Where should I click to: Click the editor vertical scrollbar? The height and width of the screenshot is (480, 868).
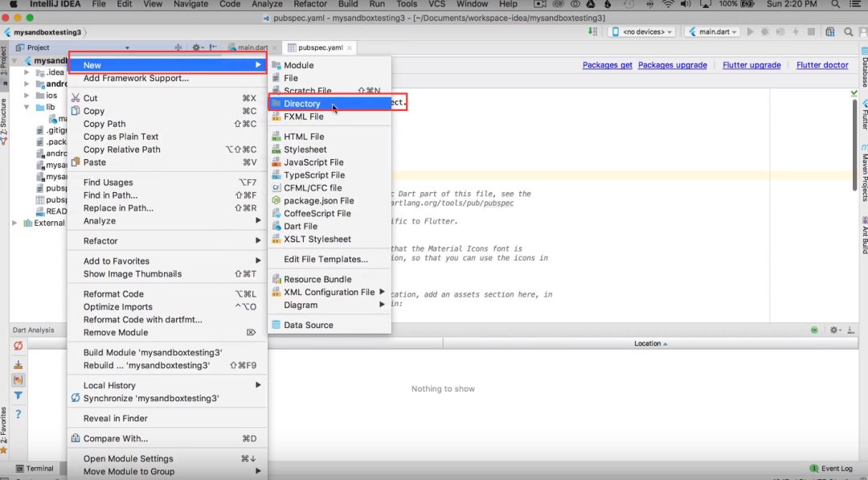[855, 145]
